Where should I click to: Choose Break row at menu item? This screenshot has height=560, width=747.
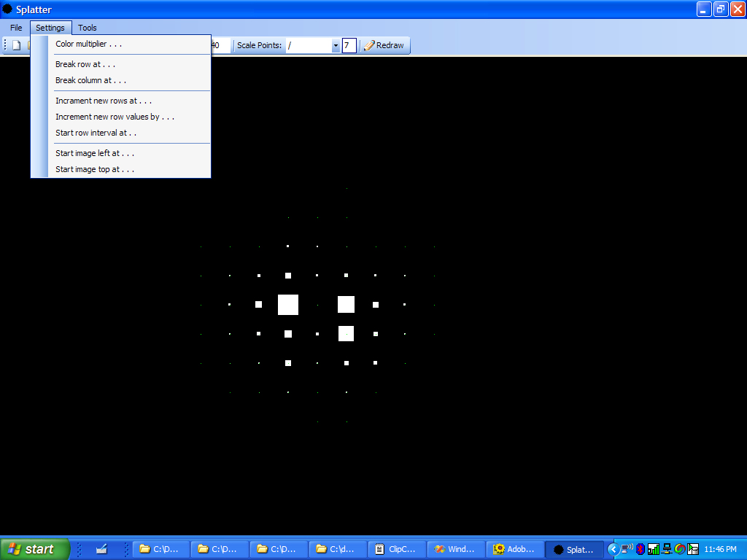click(85, 64)
